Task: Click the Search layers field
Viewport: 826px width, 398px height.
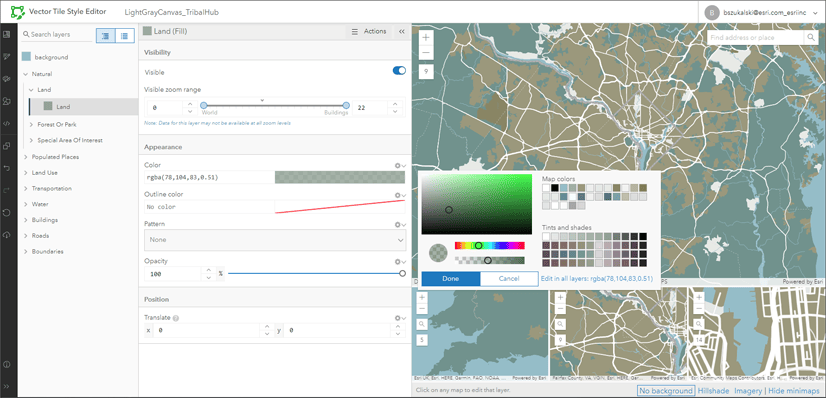Action: [57, 35]
